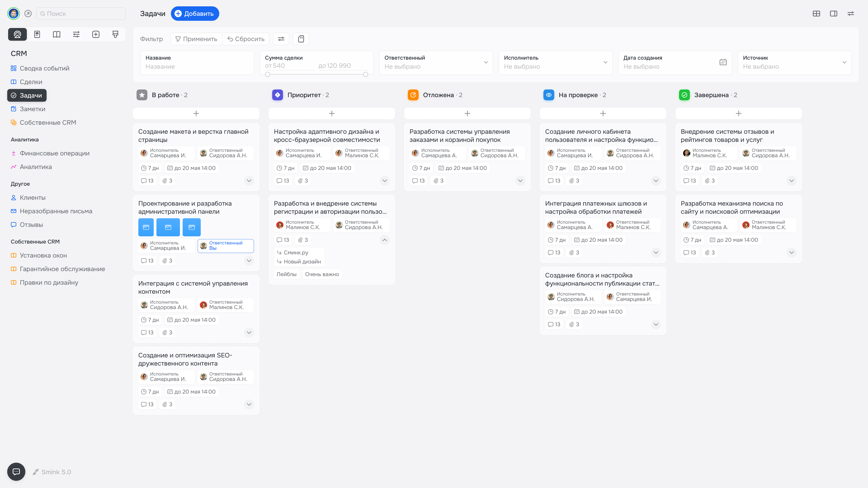Go to Финансовые операции section
Image resolution: width=868 pixels, height=488 pixels.
[x=54, y=153]
